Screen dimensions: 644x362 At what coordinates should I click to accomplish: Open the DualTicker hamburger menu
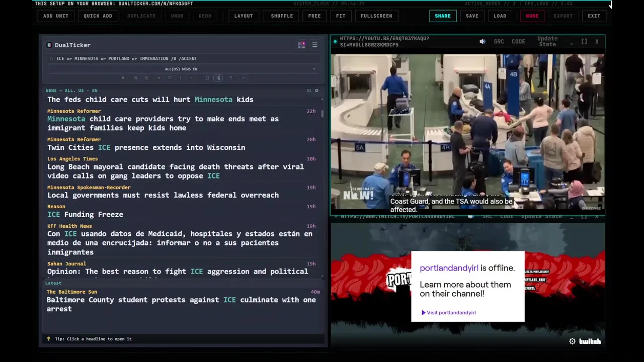click(x=315, y=45)
